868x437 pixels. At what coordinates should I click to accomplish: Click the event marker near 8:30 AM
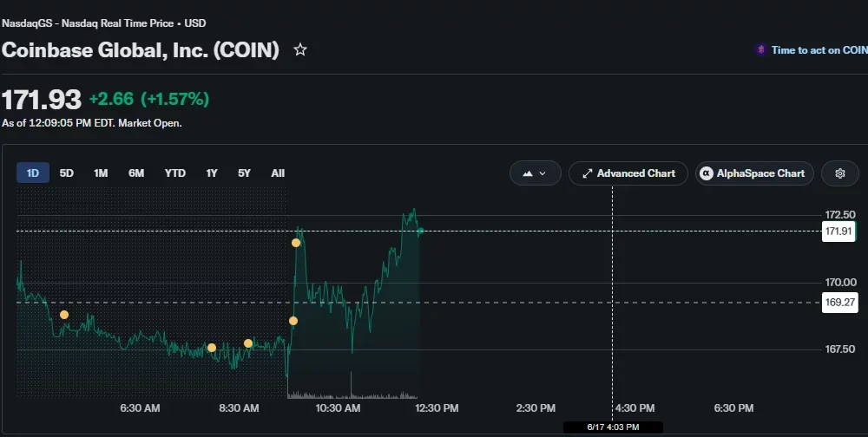point(248,343)
